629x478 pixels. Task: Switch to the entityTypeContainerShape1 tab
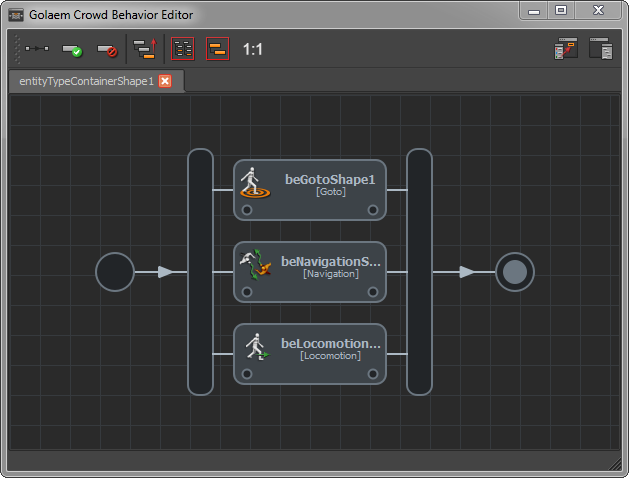click(x=86, y=81)
